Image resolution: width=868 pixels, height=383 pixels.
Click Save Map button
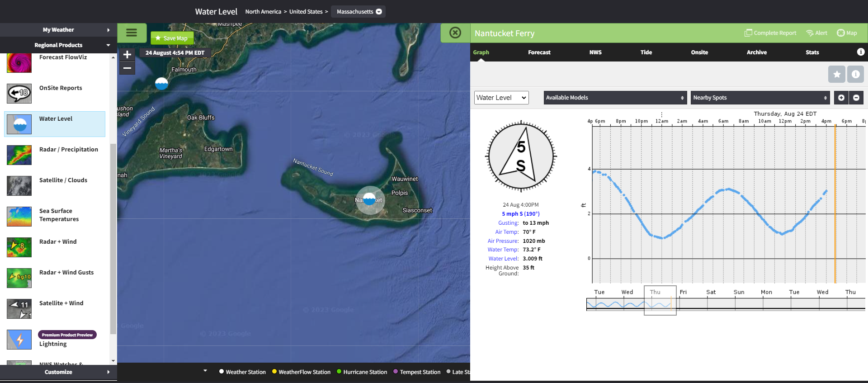point(172,38)
